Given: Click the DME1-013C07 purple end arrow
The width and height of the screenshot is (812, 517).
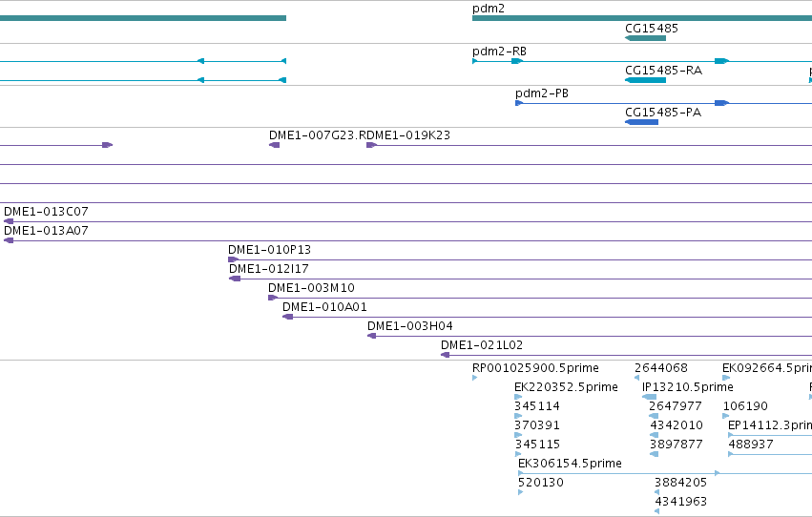Looking at the screenshot, I should pos(9,221).
